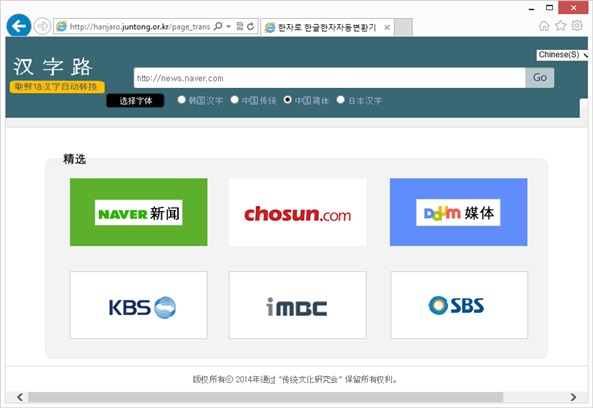Open the NAVER 新闻 tile
The width and height of the screenshot is (593, 412).
(x=138, y=212)
